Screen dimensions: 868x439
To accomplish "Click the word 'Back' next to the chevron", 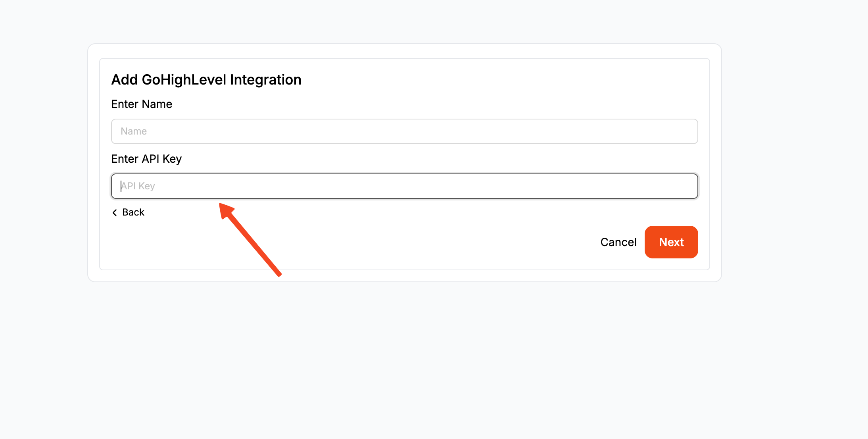I will (x=133, y=212).
